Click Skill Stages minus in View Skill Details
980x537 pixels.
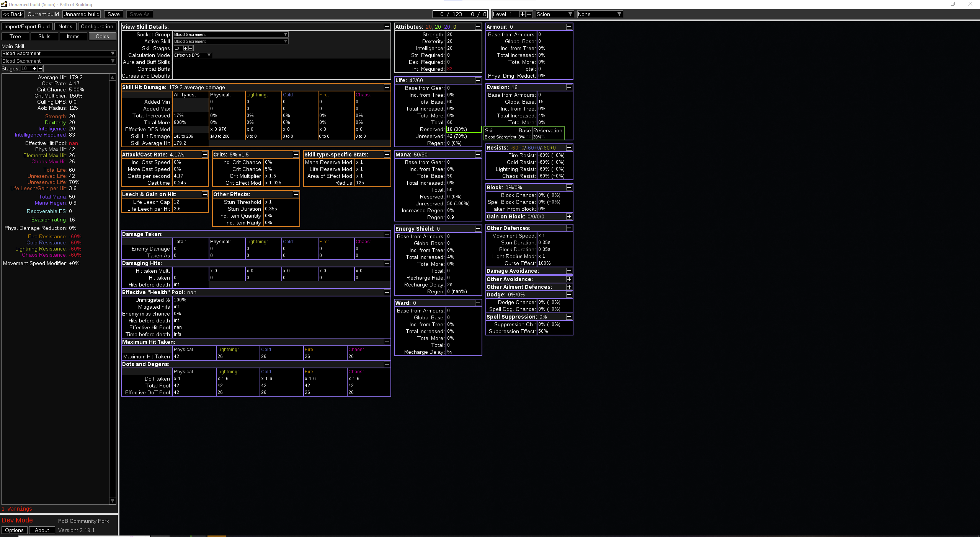[x=191, y=48]
